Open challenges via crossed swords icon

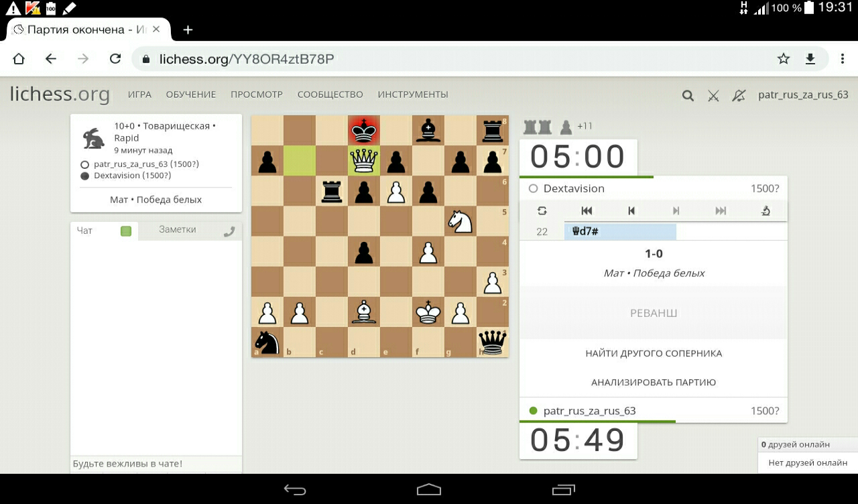[713, 95]
